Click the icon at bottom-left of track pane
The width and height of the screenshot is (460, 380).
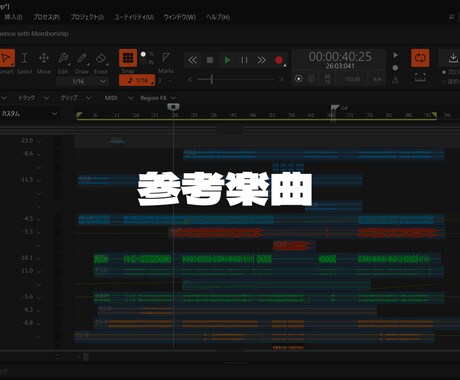pyautogui.click(x=58, y=357)
